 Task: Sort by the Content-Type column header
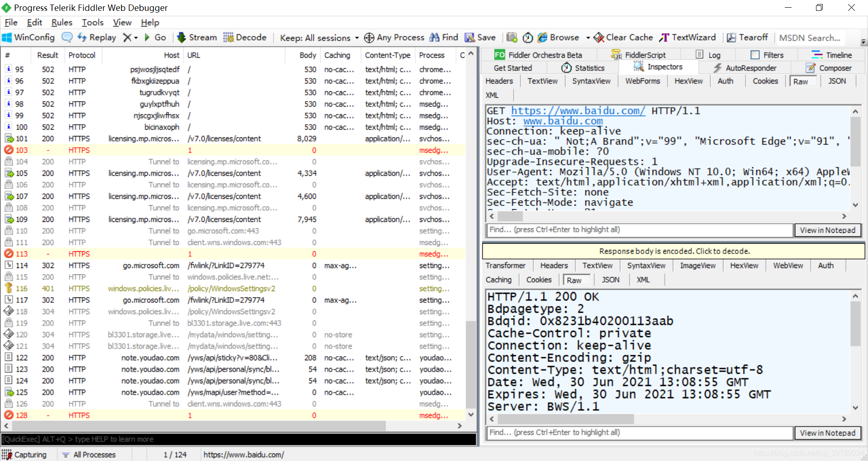[x=387, y=55]
